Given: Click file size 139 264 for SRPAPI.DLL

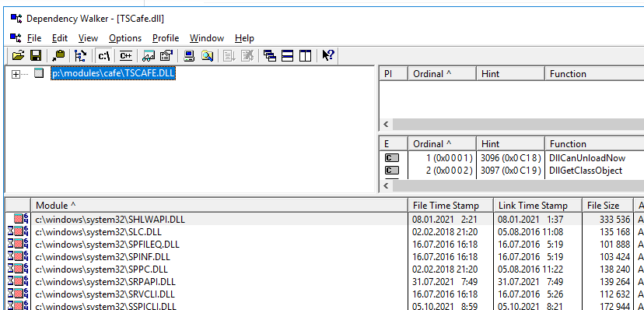Looking at the screenshot, I should 614,282.
